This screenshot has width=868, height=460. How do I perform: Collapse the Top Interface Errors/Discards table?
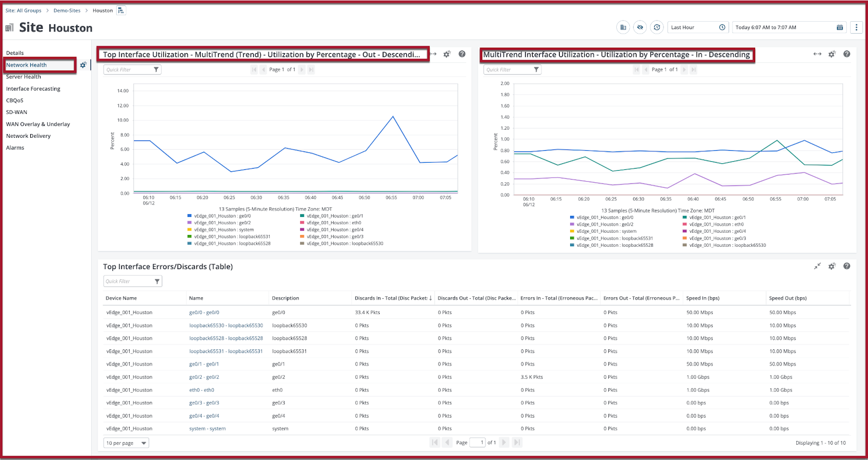[x=817, y=266]
